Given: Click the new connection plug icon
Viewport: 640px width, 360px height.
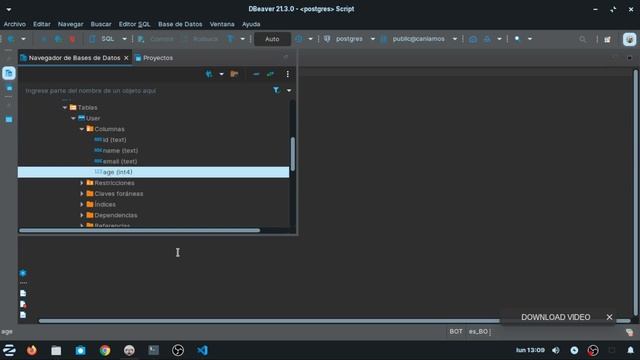Looking at the screenshot, I should pyautogui.click(x=11, y=39).
